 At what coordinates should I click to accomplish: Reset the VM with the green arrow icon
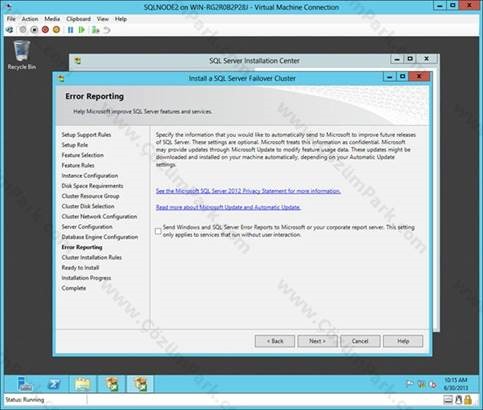(x=81, y=30)
